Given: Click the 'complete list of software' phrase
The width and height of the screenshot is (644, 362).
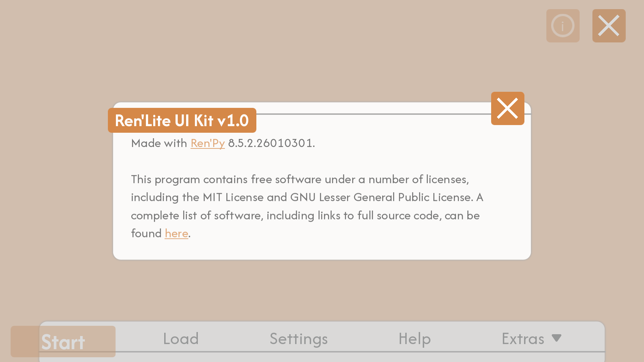Looking at the screenshot, I should (x=196, y=216).
